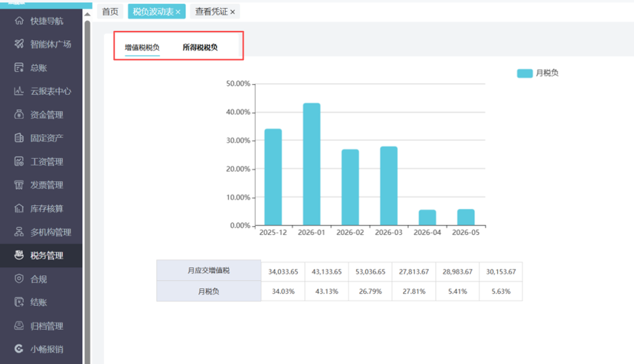634x364 pixels.
Task: Click the 库存核算 warehouse icon
Action: (19, 208)
